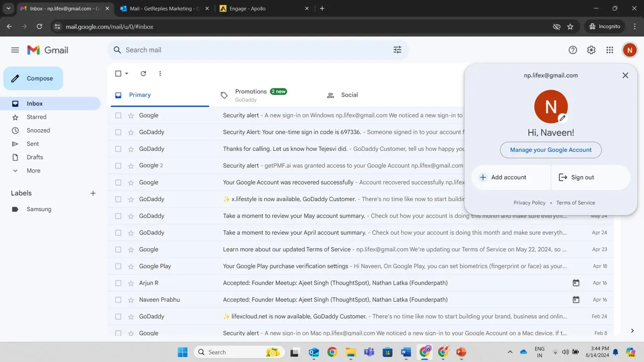The image size is (644, 362).
Task: Show side panel arrow at bottom right
Action: click(x=632, y=330)
